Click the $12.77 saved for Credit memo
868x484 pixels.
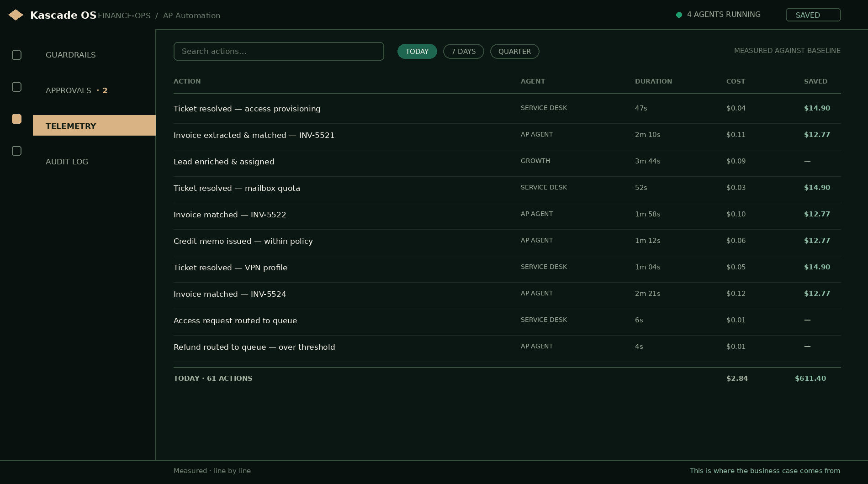[817, 241]
